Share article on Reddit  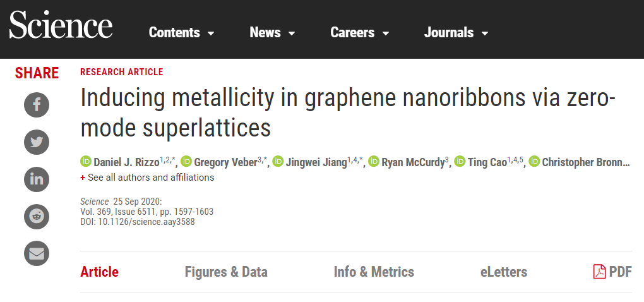[x=37, y=217]
